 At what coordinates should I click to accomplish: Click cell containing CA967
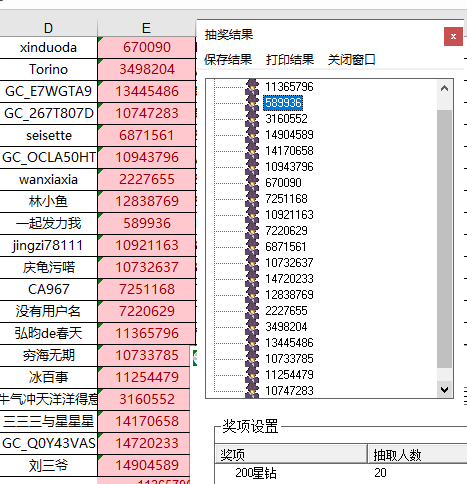(48, 290)
